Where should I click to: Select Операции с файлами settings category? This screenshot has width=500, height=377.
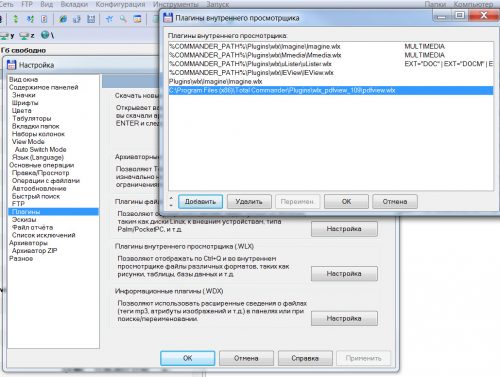pos(46,181)
